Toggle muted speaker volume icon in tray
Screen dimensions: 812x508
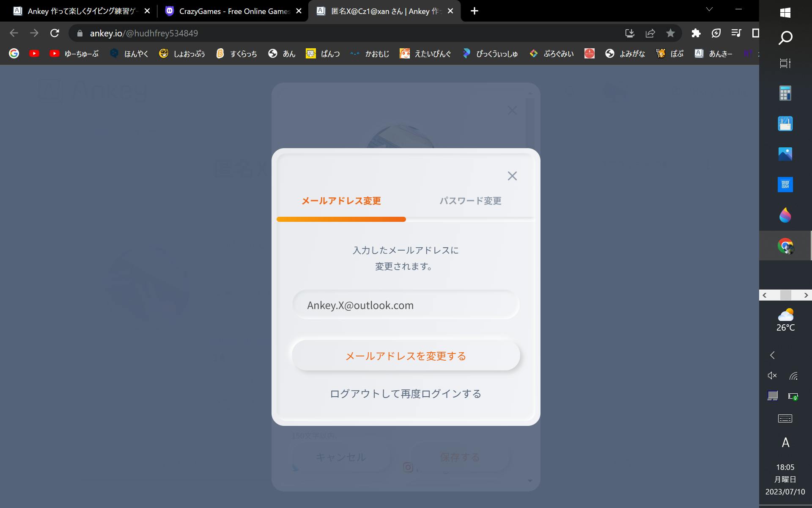point(772,375)
